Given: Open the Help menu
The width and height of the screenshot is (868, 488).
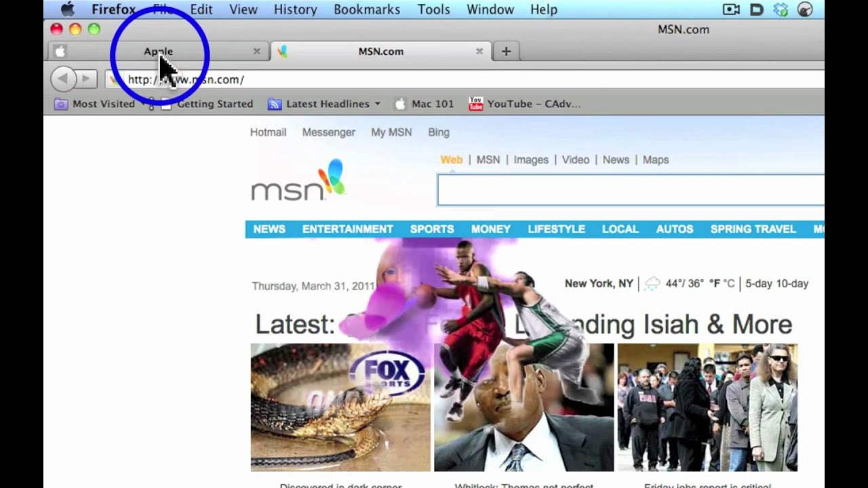Looking at the screenshot, I should coord(544,9).
